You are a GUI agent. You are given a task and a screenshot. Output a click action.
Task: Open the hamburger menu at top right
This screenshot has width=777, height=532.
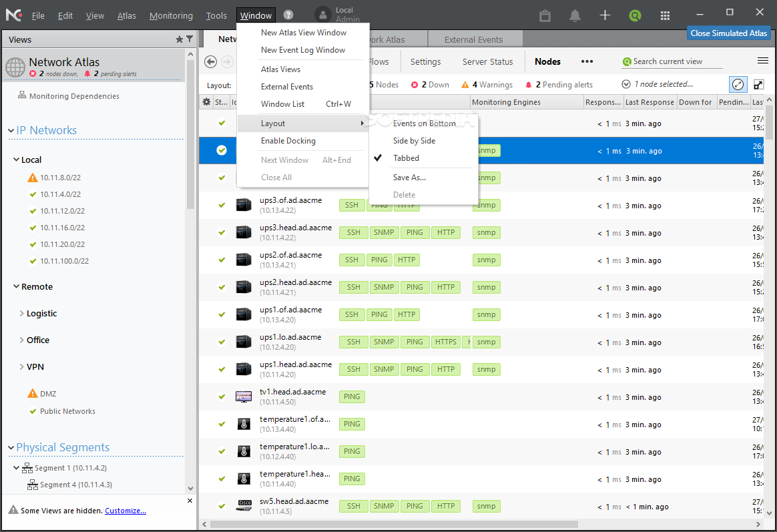pyautogui.click(x=762, y=61)
